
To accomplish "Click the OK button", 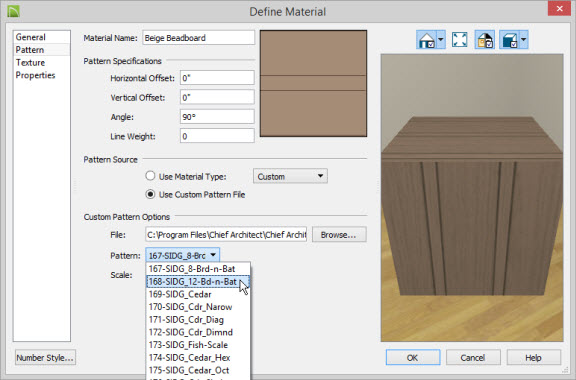I will [x=413, y=358].
